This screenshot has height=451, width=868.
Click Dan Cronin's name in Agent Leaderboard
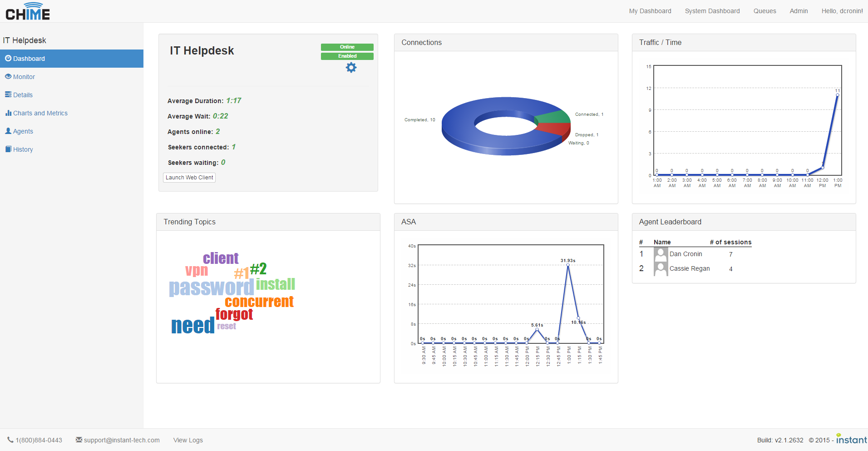click(686, 254)
